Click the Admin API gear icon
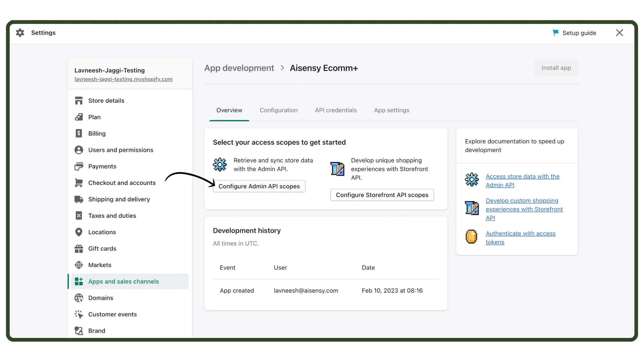Viewport: 644px width, 362px height. [220, 164]
